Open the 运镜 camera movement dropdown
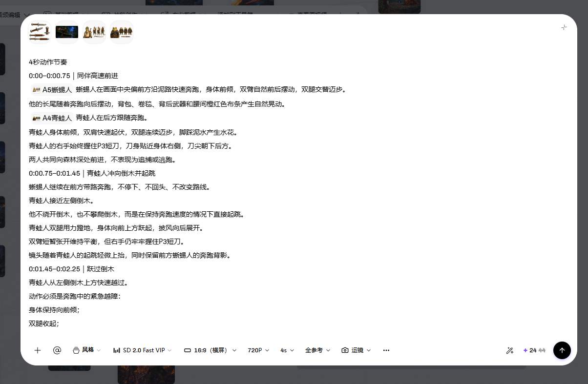This screenshot has height=384, width=588. 356,350
